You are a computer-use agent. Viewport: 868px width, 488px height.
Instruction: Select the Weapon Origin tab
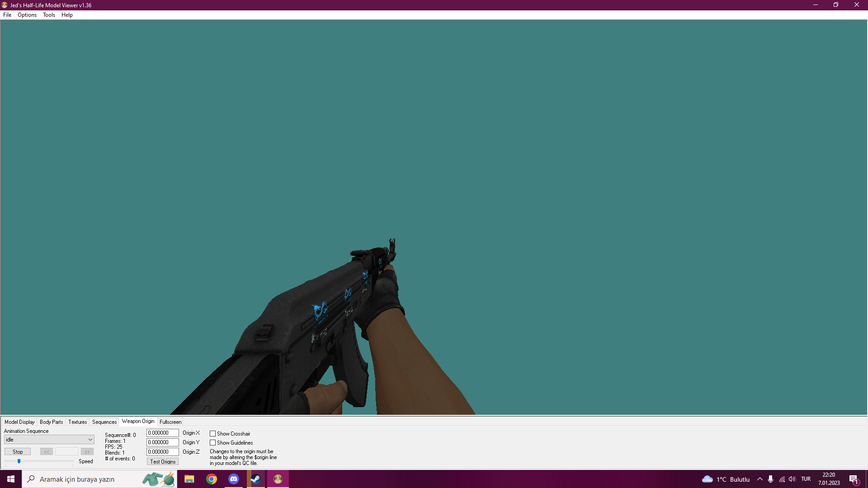tap(138, 422)
